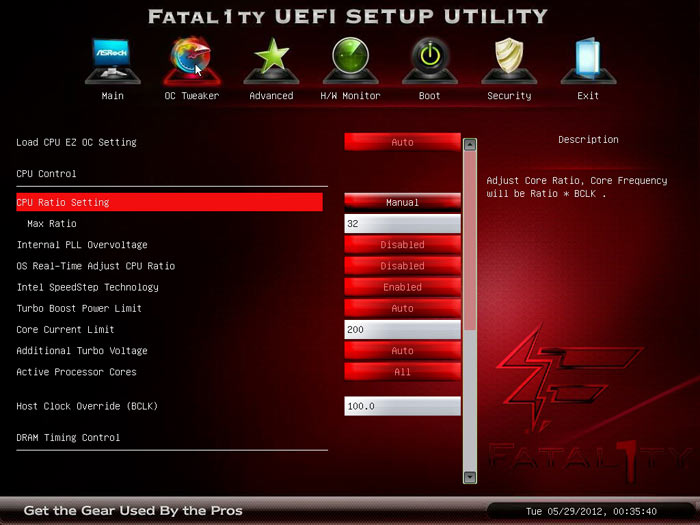Click the Exit door icon
700x525 pixels.
click(x=588, y=61)
